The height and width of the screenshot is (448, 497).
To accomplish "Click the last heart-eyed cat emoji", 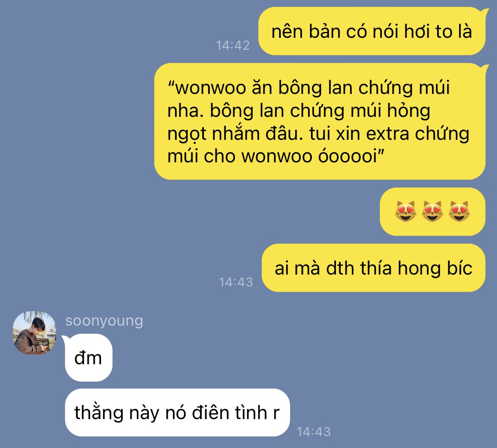I will [460, 211].
